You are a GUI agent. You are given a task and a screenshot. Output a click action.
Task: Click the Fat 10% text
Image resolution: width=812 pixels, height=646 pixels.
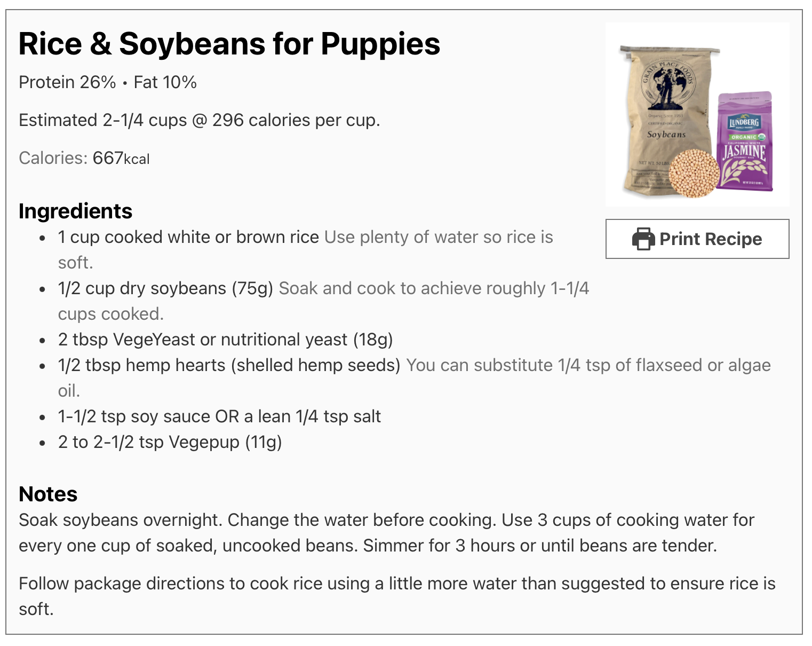pyautogui.click(x=165, y=82)
